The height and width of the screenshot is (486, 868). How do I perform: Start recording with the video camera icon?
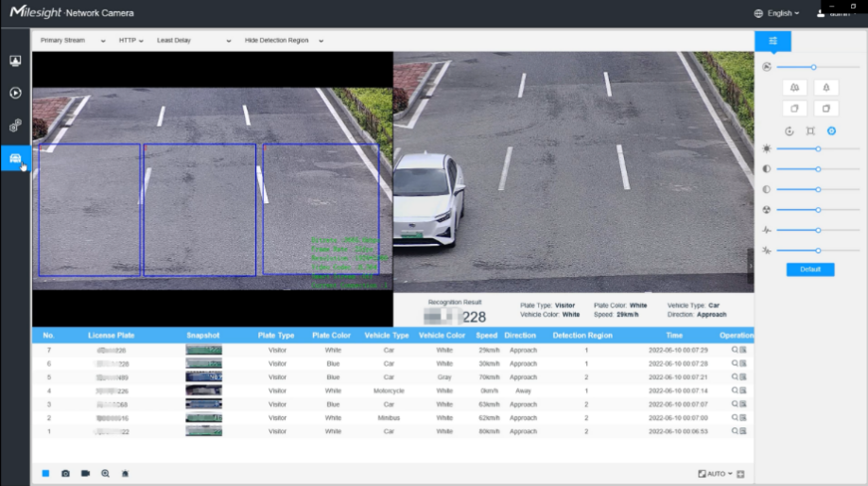coord(85,474)
